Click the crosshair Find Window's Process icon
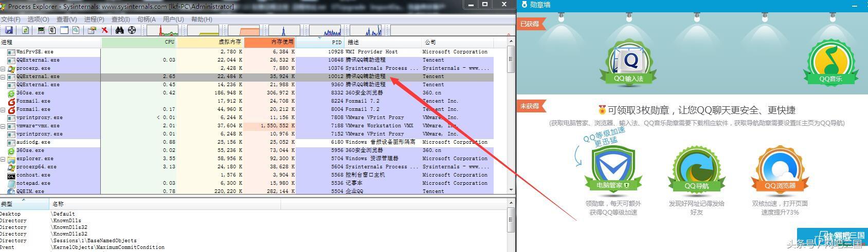 click(x=132, y=30)
